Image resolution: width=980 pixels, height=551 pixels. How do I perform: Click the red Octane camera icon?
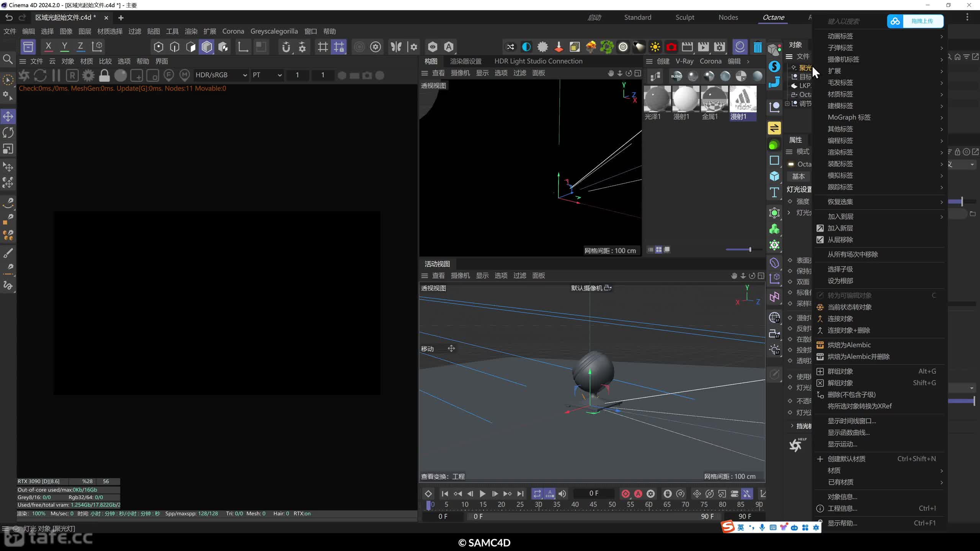point(671,47)
